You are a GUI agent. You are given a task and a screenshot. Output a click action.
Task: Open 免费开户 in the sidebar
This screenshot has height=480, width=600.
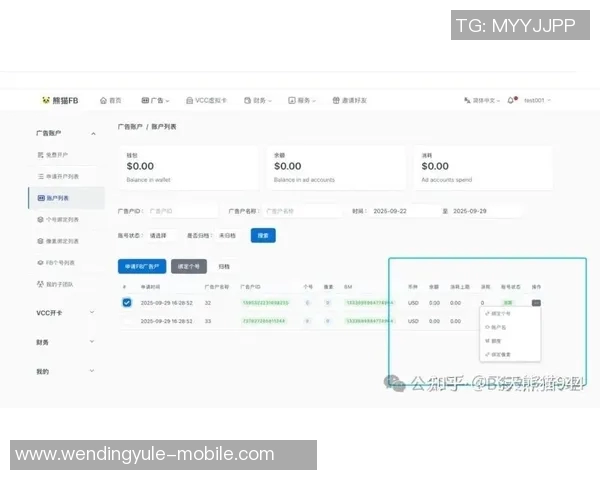pos(53,155)
